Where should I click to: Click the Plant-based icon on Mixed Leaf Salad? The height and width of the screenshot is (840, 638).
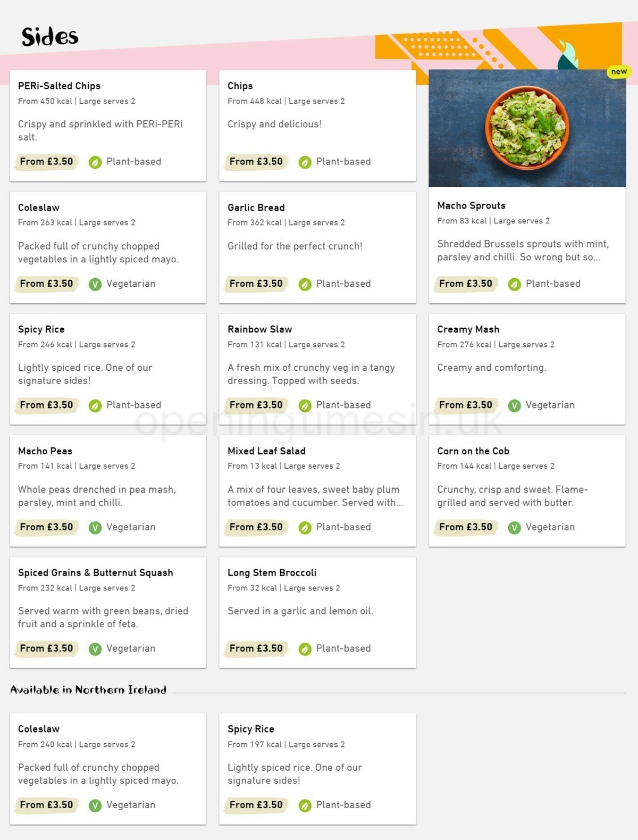[x=305, y=527]
